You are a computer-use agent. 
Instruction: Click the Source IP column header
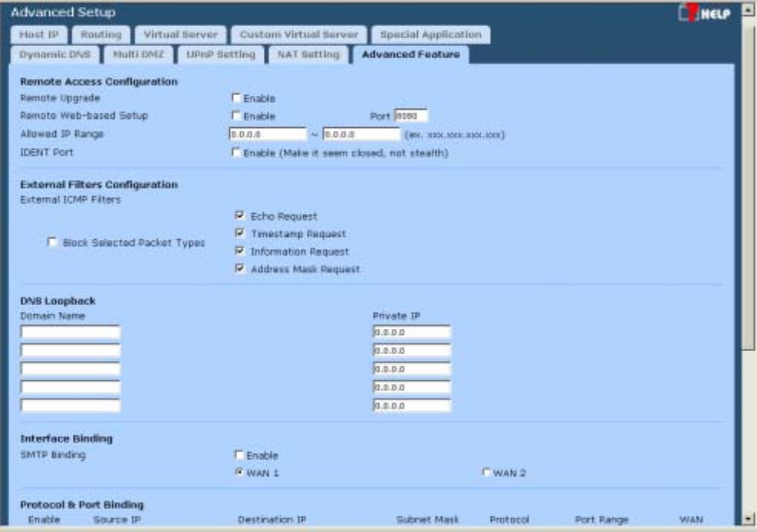pyautogui.click(x=117, y=520)
